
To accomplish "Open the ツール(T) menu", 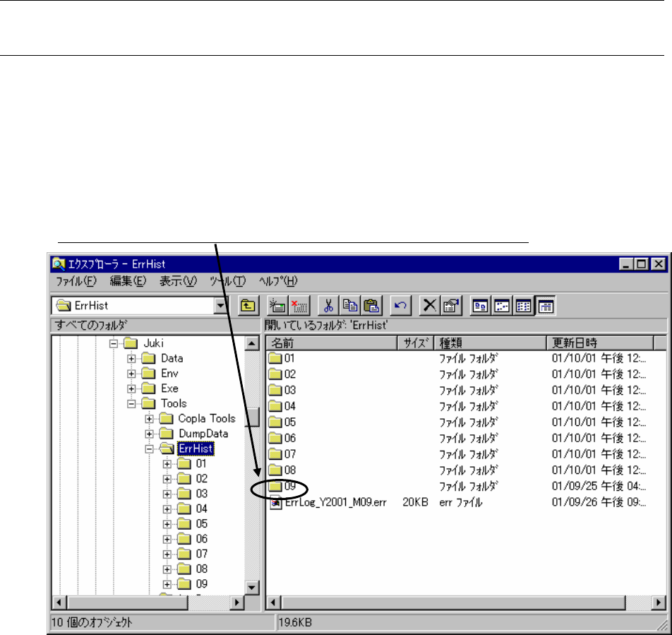I will [227, 281].
